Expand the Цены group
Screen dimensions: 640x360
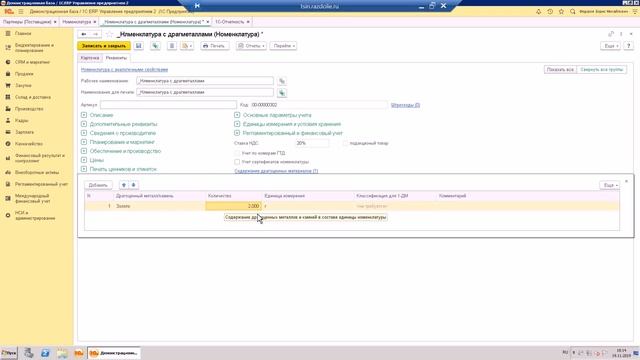pos(84,160)
